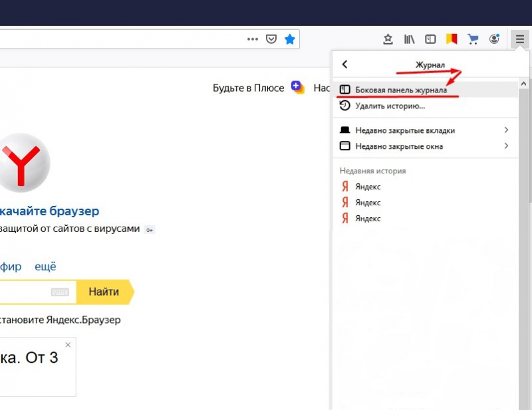The image size is (532, 410).
Task: Click the window icon for recently closed windows
Action: (x=344, y=146)
